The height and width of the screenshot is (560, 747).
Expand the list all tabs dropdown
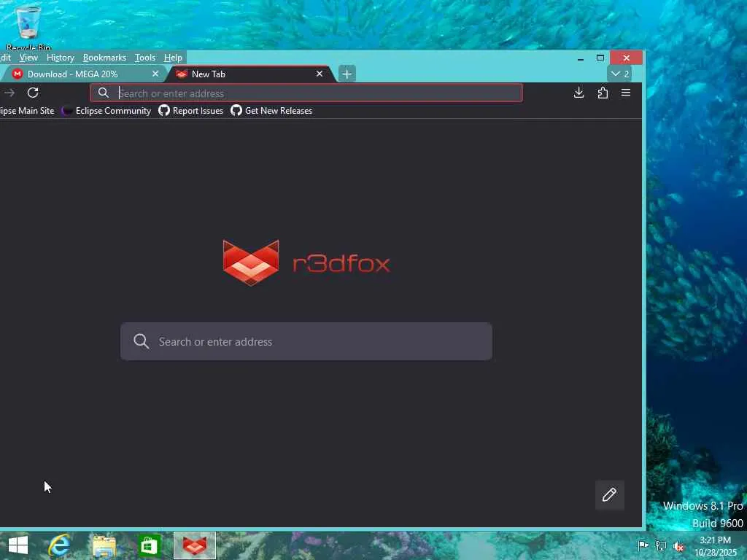point(620,74)
